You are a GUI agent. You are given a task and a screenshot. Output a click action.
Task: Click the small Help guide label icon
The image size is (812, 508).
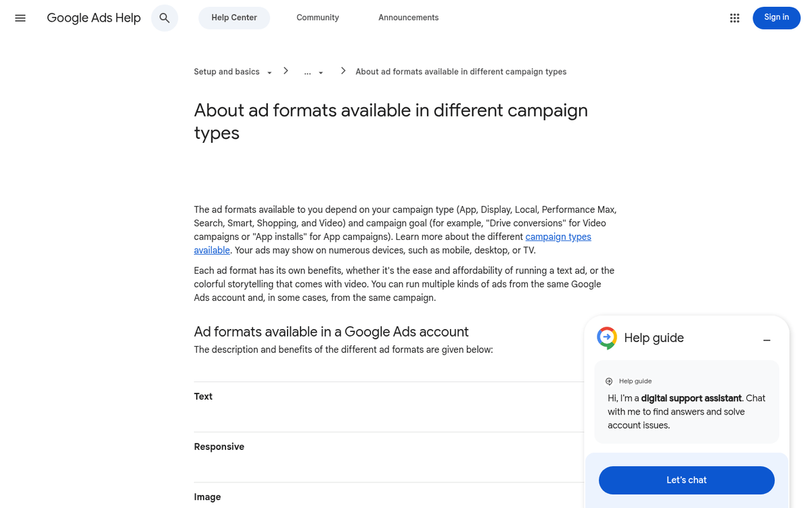pos(609,381)
